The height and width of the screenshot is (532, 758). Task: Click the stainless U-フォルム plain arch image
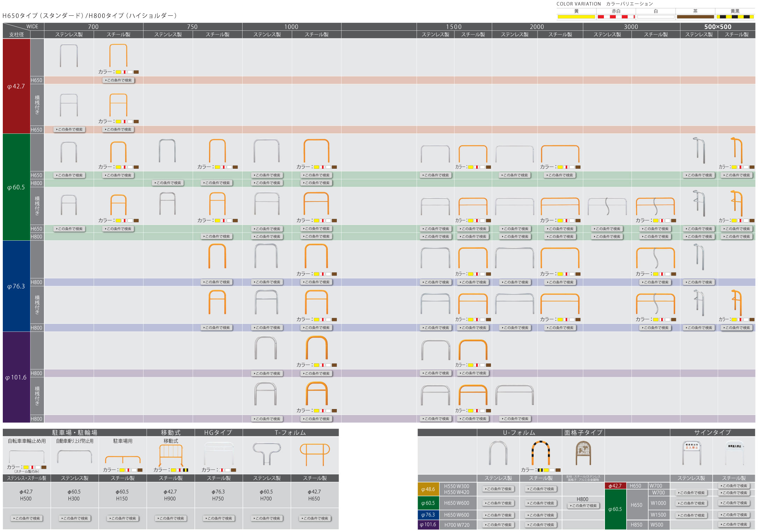click(498, 453)
